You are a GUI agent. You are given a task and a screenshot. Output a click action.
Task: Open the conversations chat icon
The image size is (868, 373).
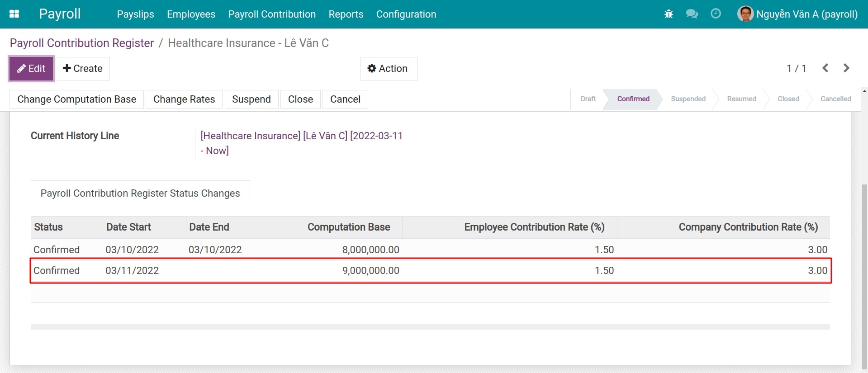pyautogui.click(x=692, y=14)
